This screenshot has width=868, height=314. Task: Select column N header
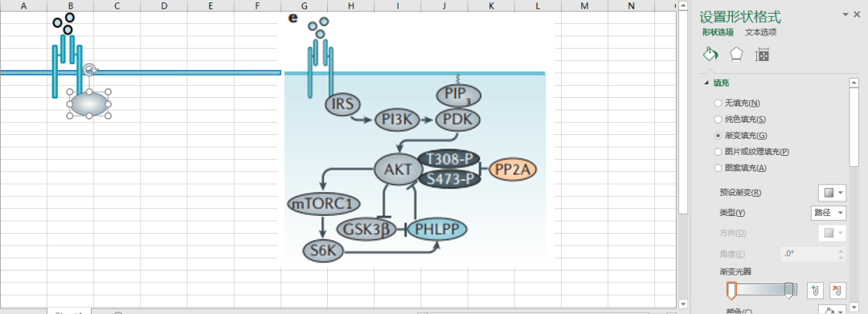tap(632, 6)
